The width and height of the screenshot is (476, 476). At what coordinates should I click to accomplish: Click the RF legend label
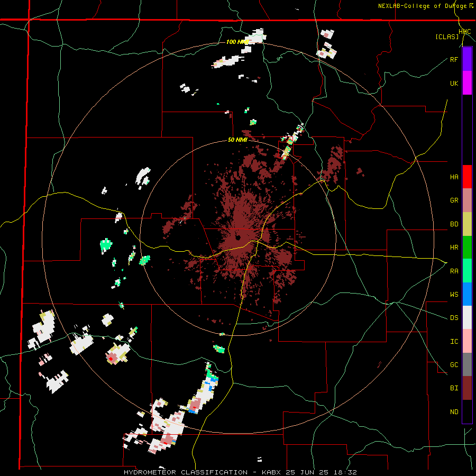pos(454,59)
